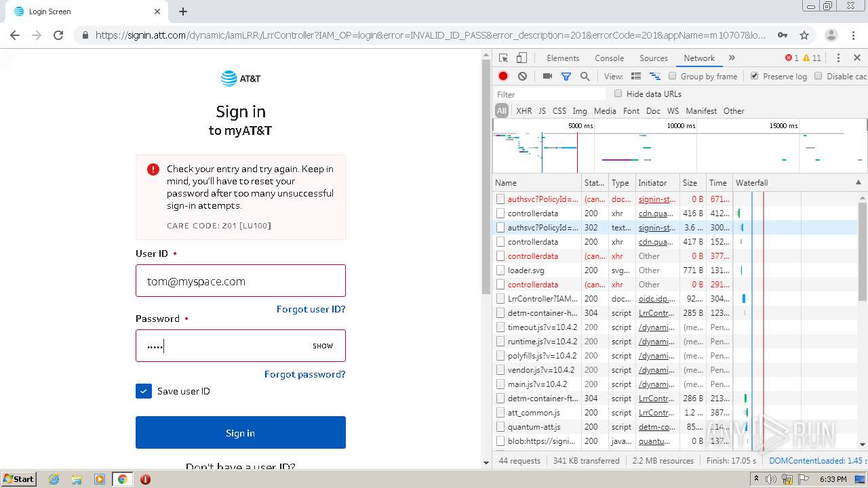Check Hide data URLs
This screenshot has width=868, height=488.
pos(618,94)
